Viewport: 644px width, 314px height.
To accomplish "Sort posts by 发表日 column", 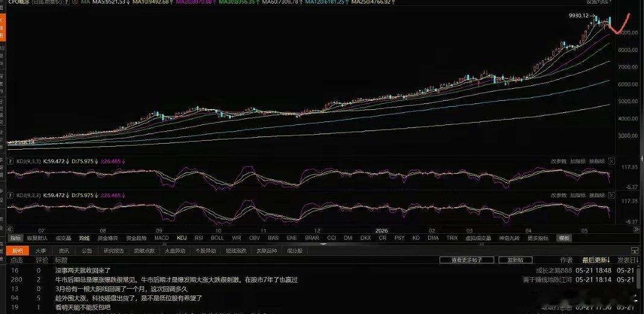I will tap(627, 260).
